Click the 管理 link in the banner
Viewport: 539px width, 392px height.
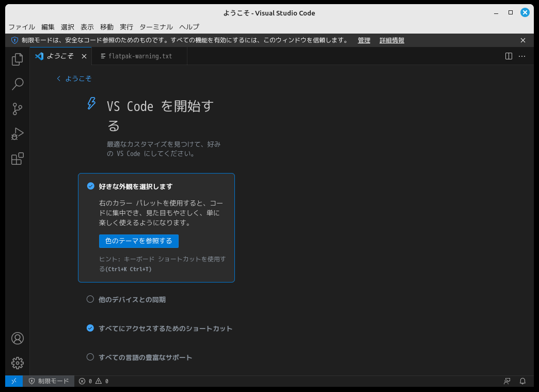click(x=364, y=40)
